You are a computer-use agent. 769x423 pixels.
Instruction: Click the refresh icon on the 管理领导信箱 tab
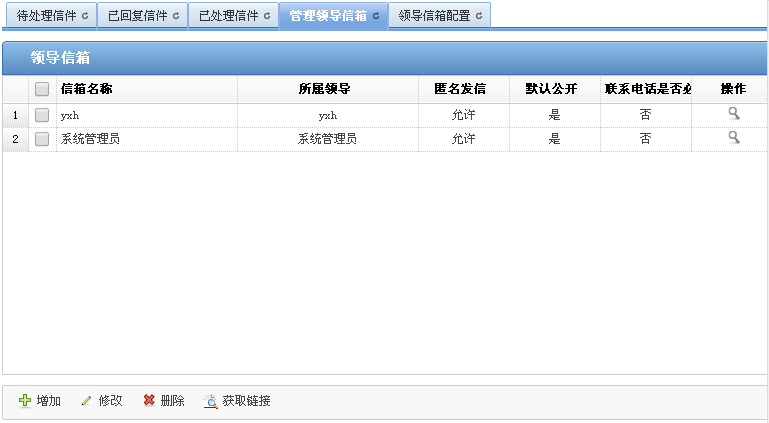pyautogui.click(x=376, y=16)
